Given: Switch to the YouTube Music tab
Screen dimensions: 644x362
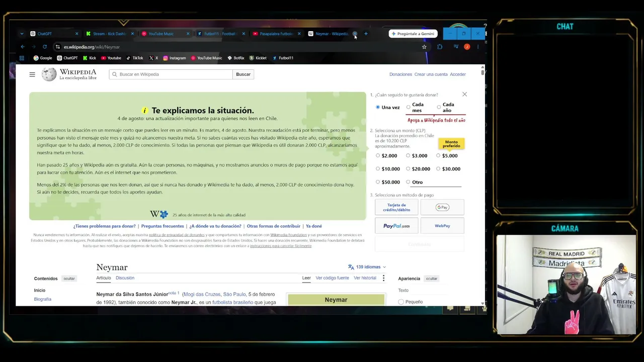Looking at the screenshot, I should click(165, 34).
